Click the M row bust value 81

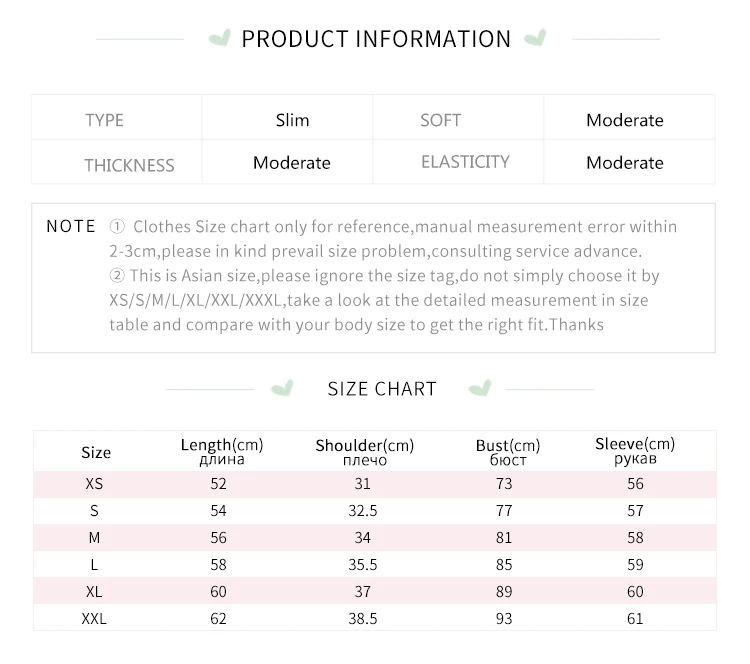point(504,538)
